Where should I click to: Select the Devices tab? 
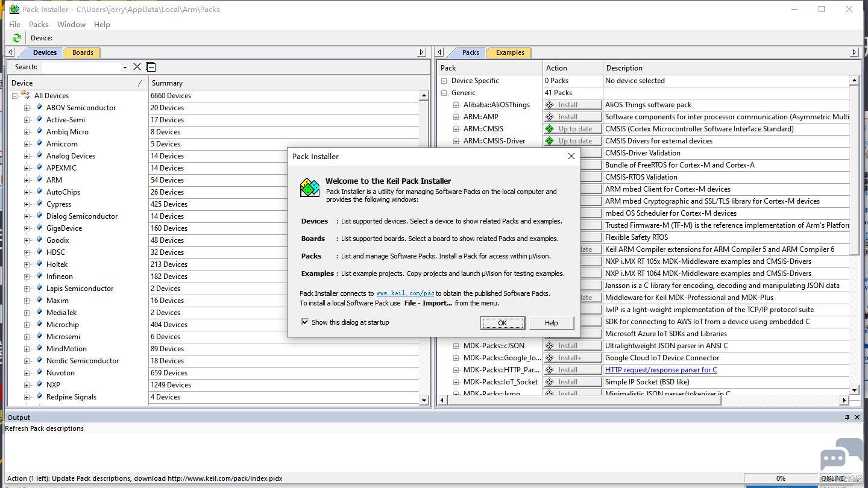45,52
